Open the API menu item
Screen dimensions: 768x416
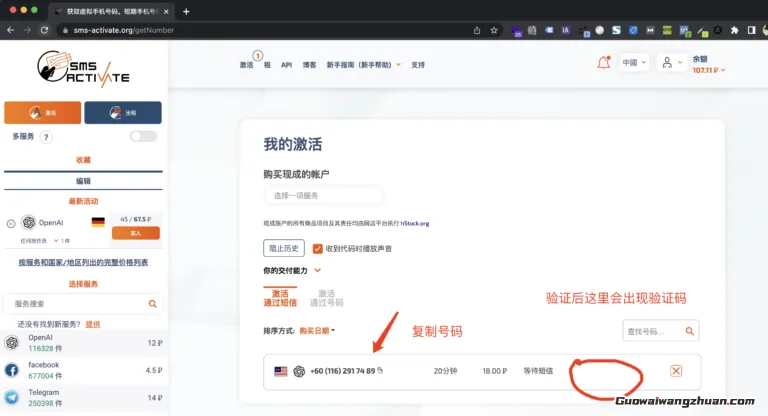click(x=287, y=65)
